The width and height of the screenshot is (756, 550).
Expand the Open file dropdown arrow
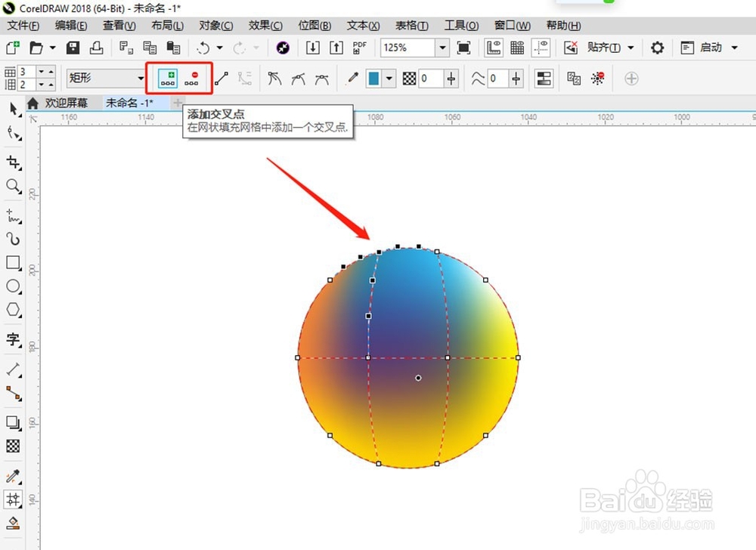[52, 47]
